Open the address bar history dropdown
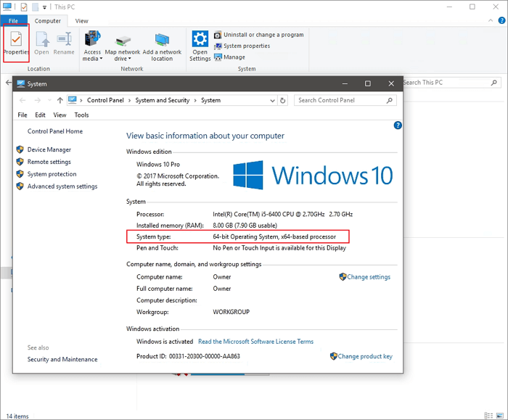 tap(272, 101)
